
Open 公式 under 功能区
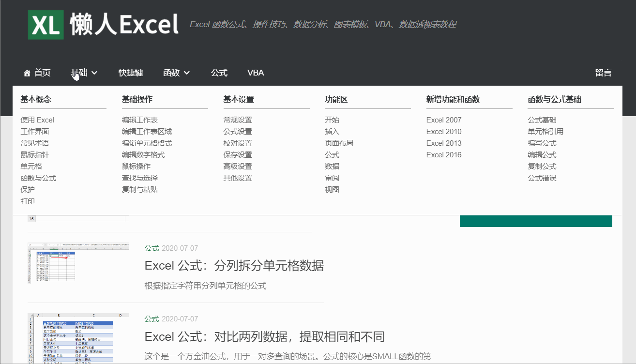pos(332,155)
